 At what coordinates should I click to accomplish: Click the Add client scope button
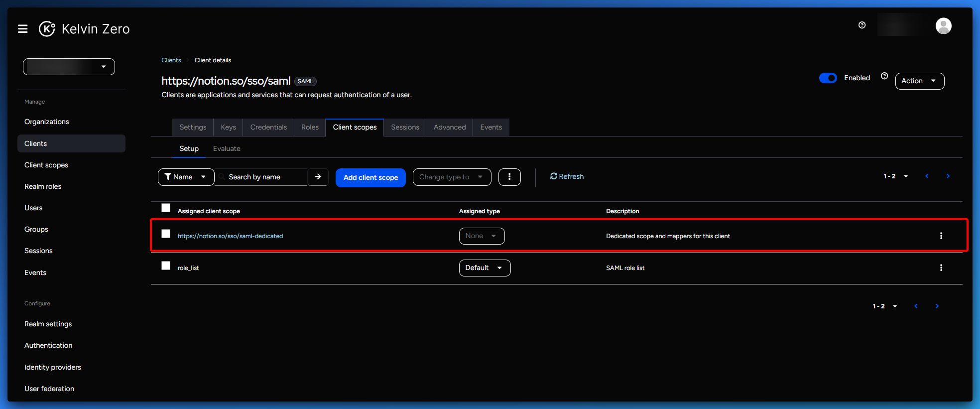click(x=370, y=177)
